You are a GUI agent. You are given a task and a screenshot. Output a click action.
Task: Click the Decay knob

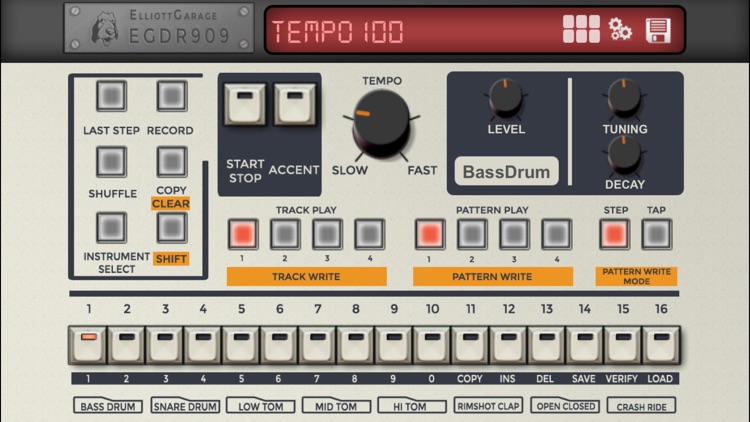[624, 155]
